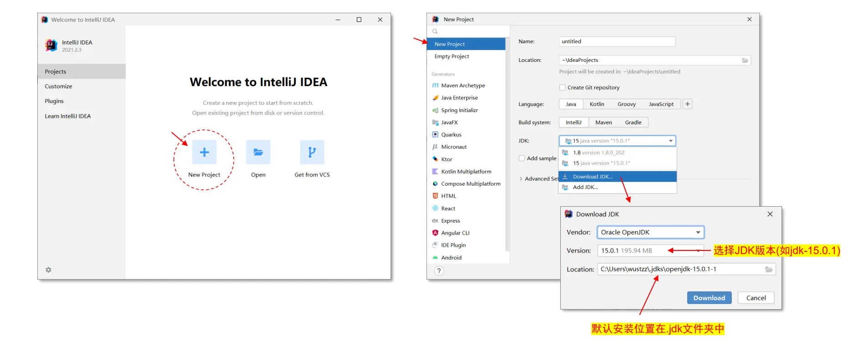Select Micronaut generator icon
The image size is (868, 346).
click(x=435, y=147)
